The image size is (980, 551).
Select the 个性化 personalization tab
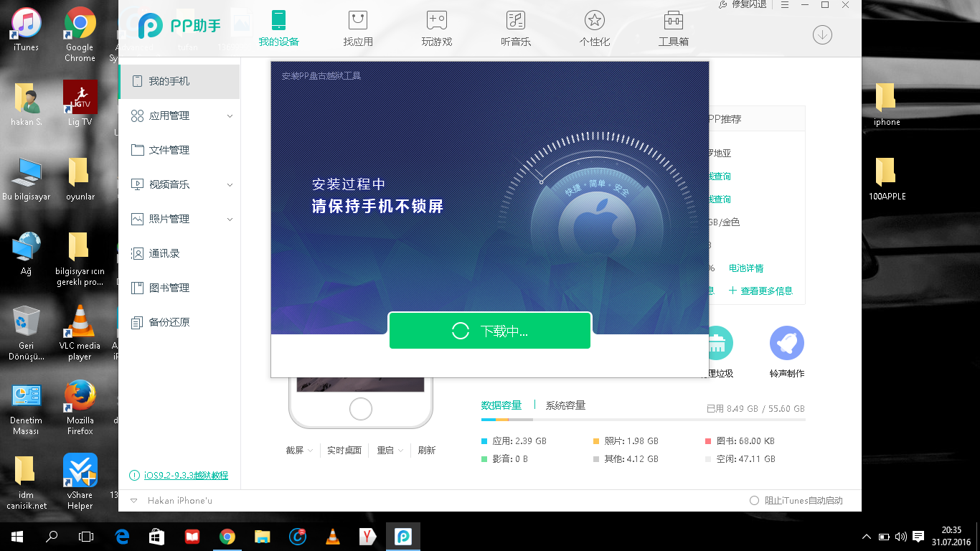594,29
